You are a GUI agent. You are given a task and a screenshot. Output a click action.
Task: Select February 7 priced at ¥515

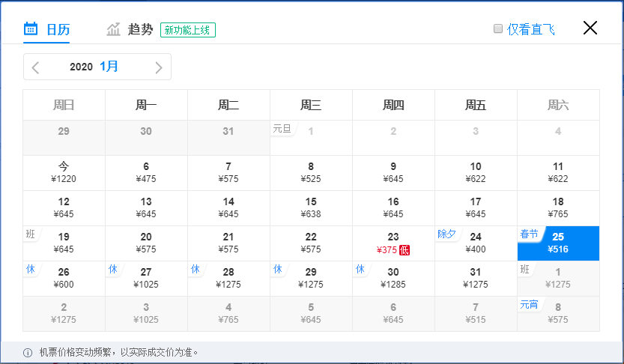[476, 313]
